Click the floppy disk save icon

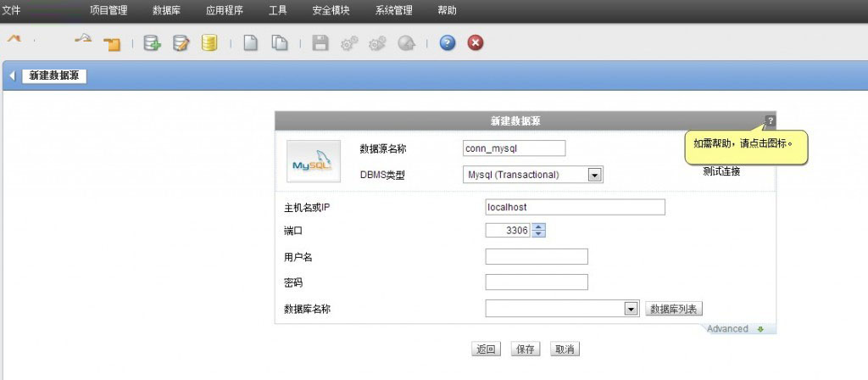coord(320,43)
